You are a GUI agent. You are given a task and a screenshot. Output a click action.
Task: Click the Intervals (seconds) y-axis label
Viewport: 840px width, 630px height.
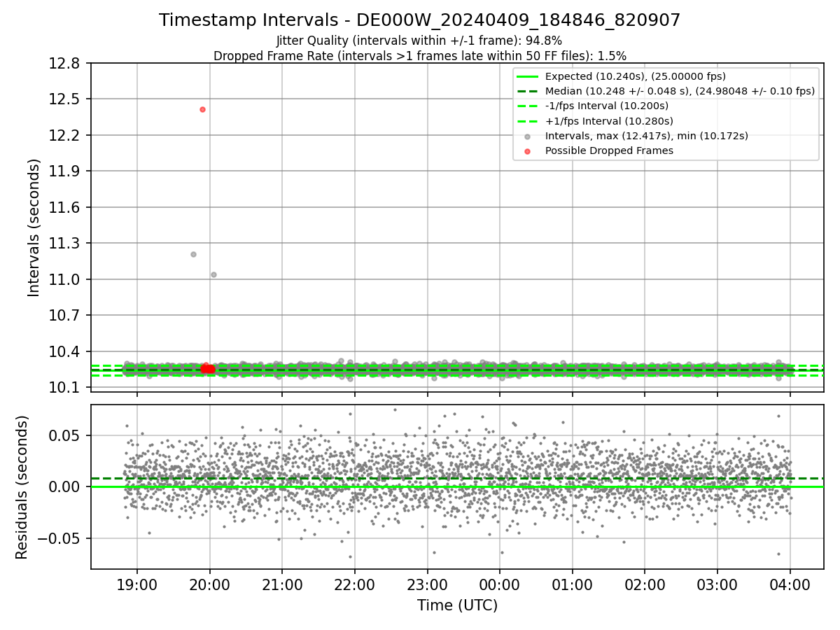34,227
